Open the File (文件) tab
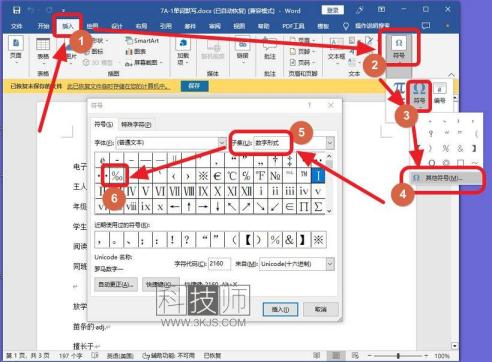The width and height of the screenshot is (492, 362). tap(16, 26)
